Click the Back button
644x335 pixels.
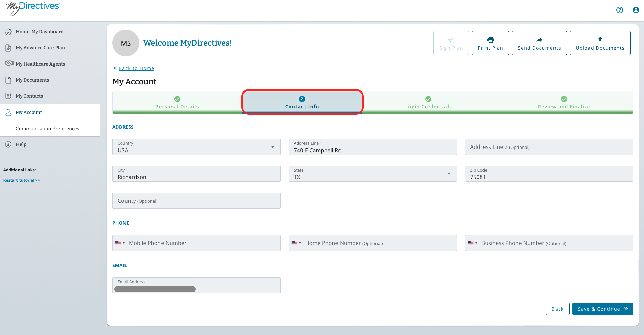point(558,309)
